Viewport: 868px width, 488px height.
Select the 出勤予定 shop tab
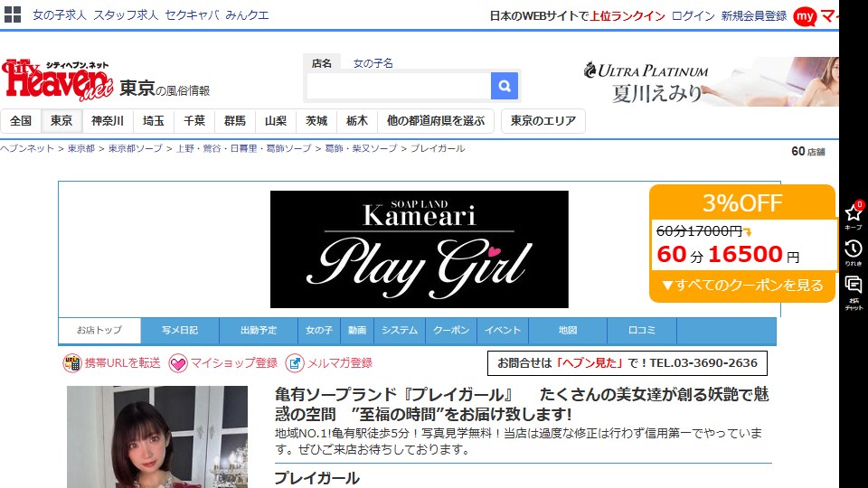click(259, 331)
